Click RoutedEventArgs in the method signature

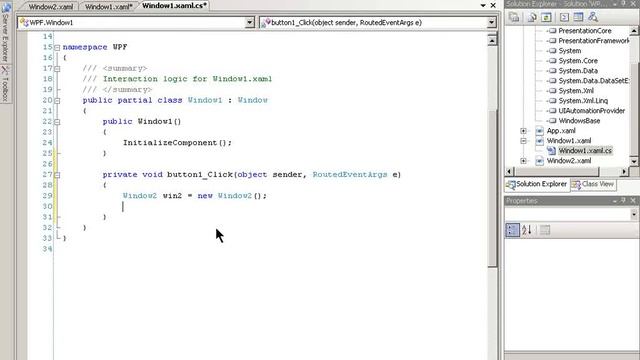[350, 175]
